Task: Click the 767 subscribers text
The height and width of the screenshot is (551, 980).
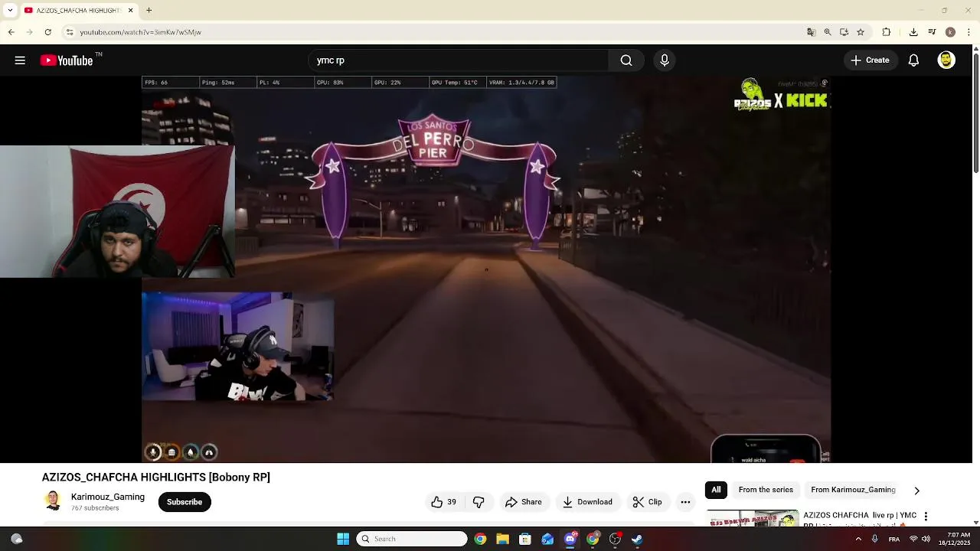Action: [x=95, y=508]
